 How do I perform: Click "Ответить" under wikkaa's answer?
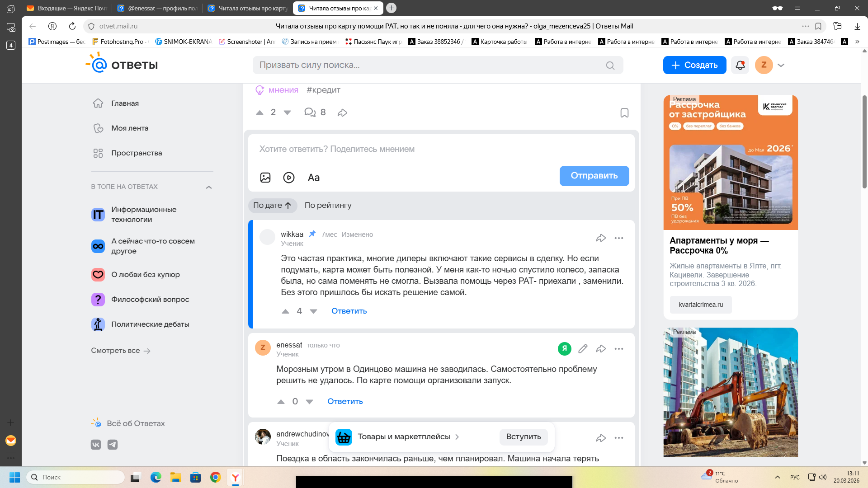coord(349,311)
